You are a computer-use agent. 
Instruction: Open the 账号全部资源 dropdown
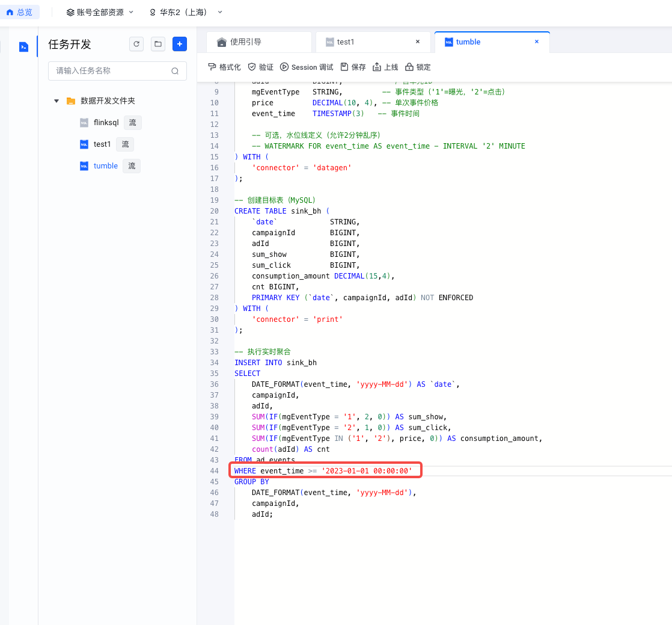(100, 12)
